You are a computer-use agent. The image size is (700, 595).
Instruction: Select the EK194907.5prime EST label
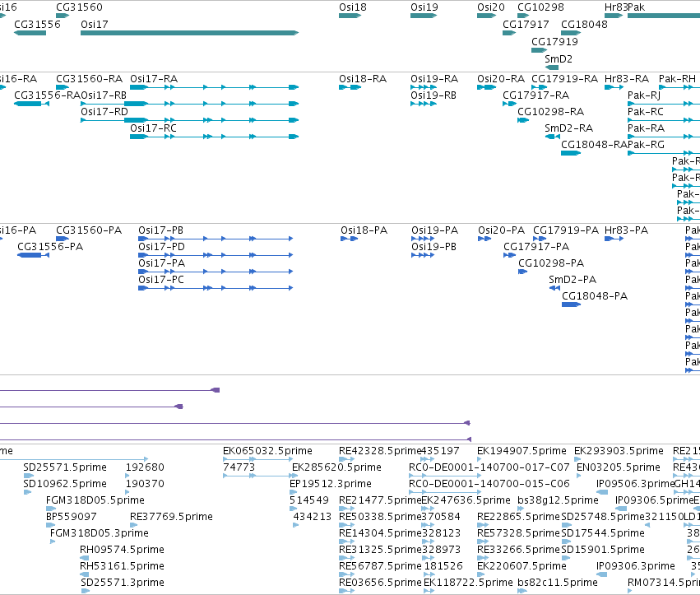[522, 451]
